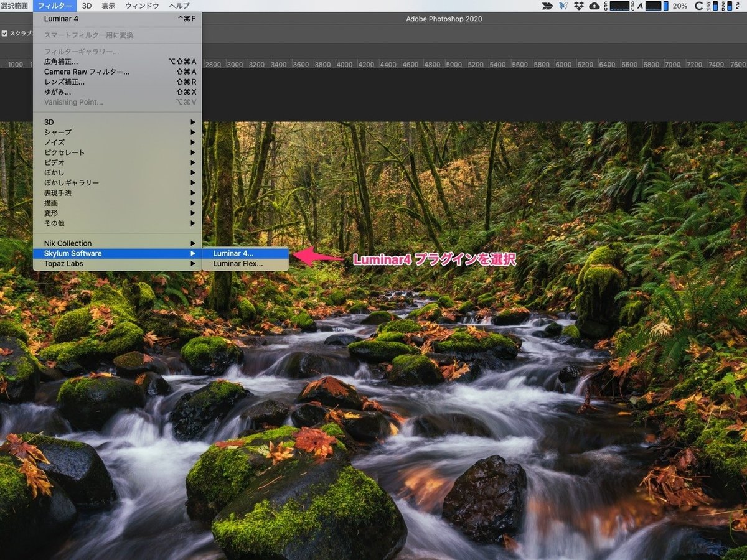Open the ウィンドウ menu
747x560 pixels.
[x=142, y=6]
